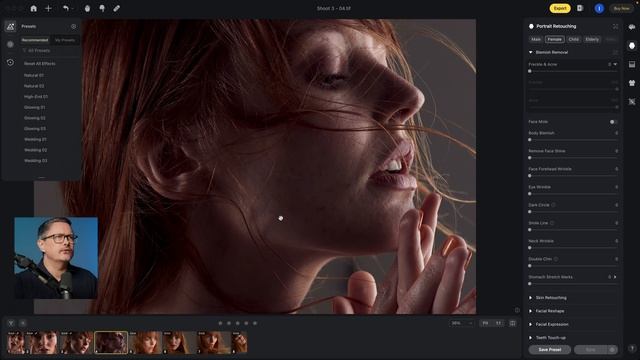
Task: Collapse the Blemish Removal section
Action: pyautogui.click(x=531, y=52)
